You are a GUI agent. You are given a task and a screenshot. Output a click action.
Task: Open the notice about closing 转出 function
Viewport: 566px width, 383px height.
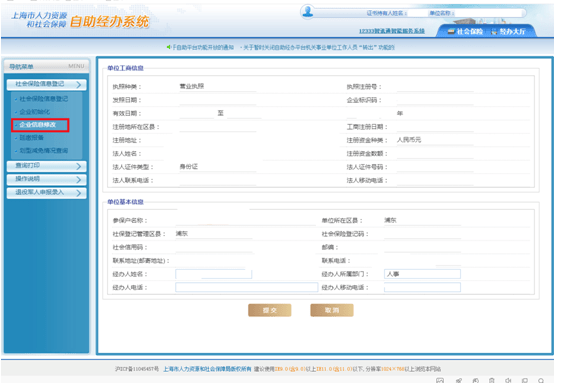319,47
